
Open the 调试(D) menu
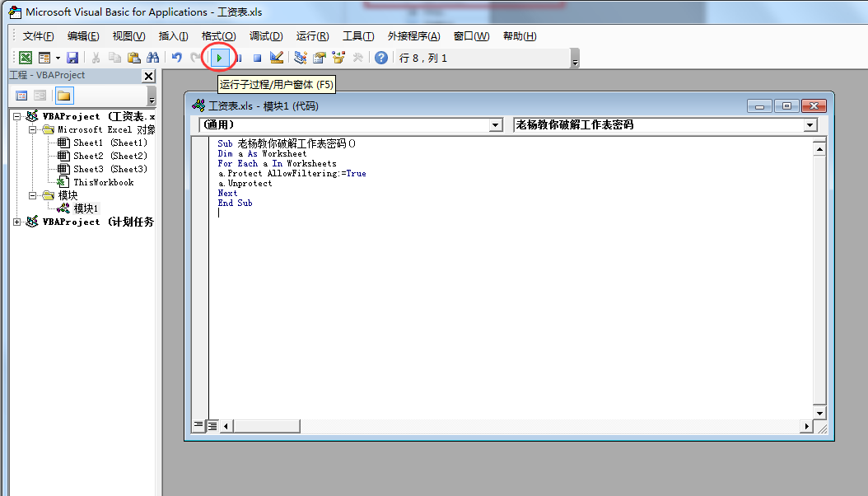pos(266,36)
